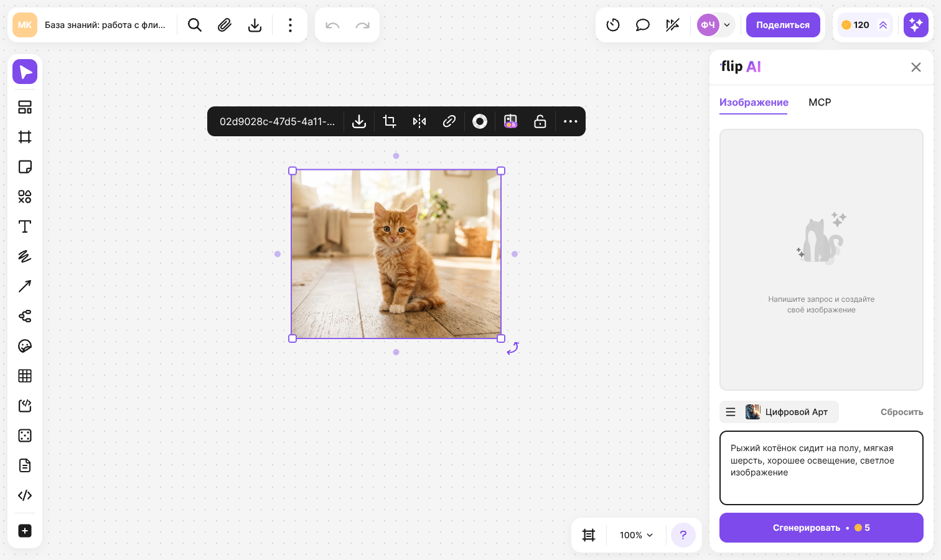The image size is (941, 560).
Task: Pick the frame tool in left sidebar
Action: [x=25, y=137]
